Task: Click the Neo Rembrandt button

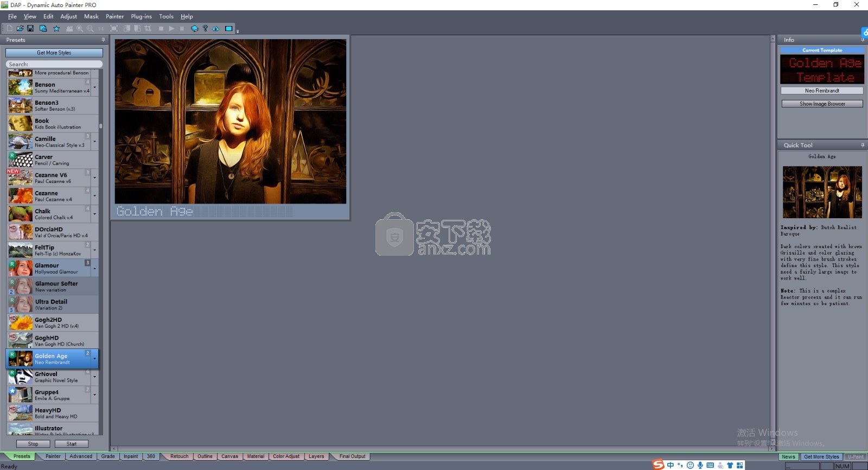Action: tap(822, 91)
